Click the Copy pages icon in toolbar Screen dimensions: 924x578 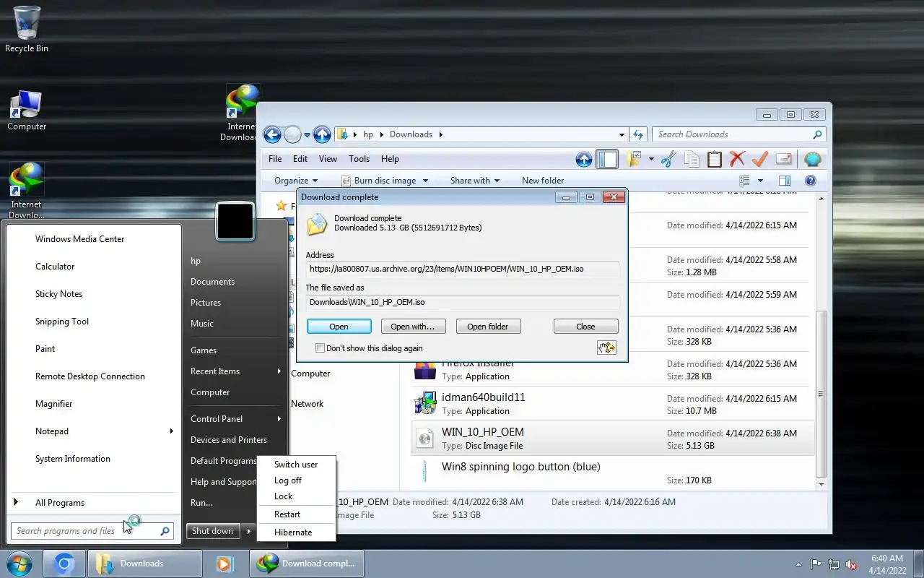click(x=692, y=159)
